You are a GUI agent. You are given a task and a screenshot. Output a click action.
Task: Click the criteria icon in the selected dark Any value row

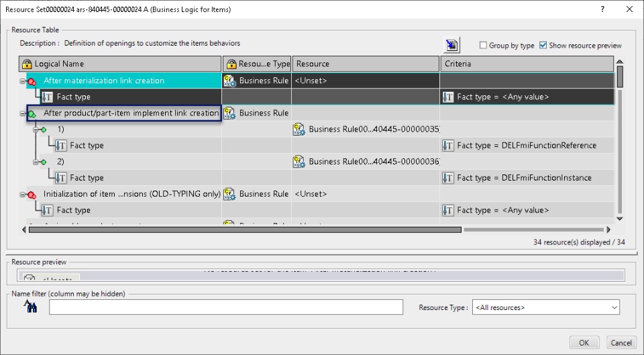tap(448, 97)
